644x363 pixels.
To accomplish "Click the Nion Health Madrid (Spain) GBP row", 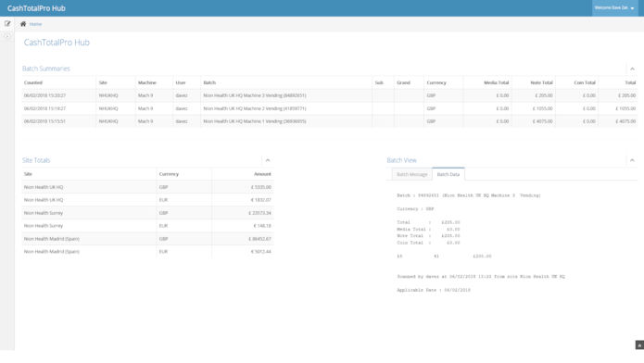I will click(x=148, y=239).
